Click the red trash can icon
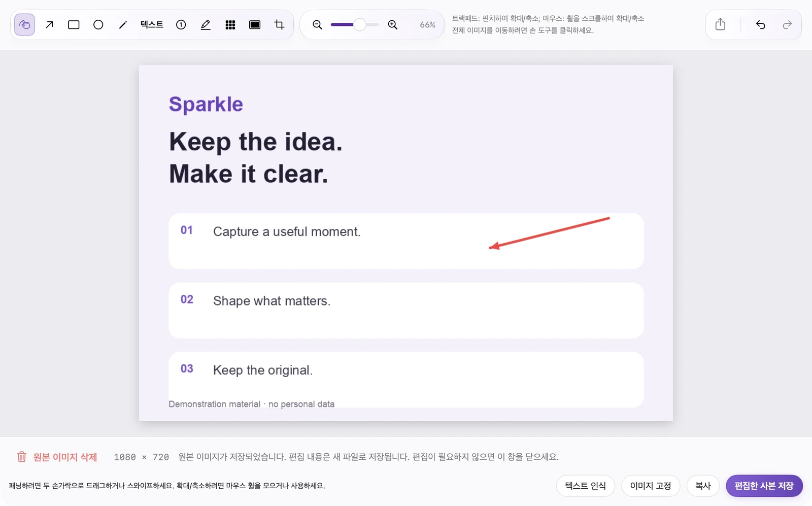The height and width of the screenshot is (506, 812). coord(21,457)
